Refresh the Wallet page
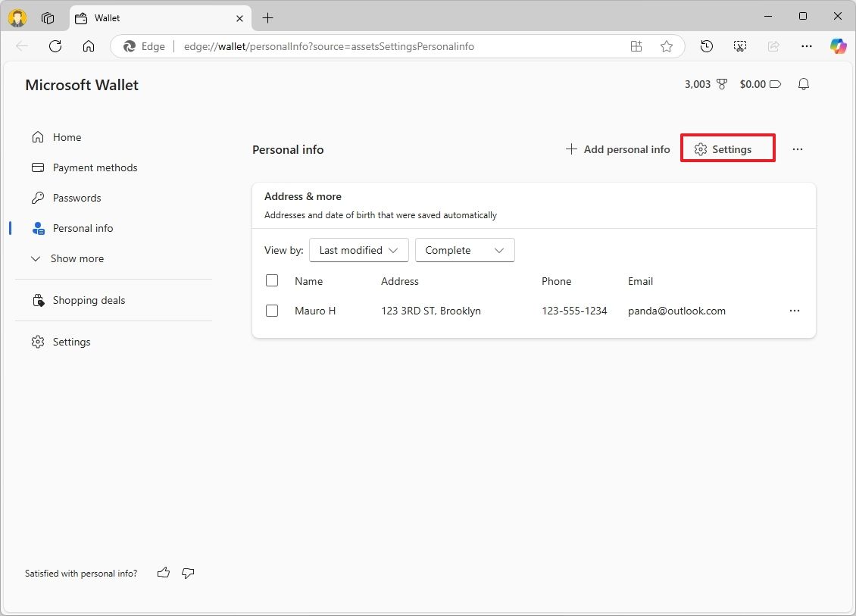This screenshot has height=616, width=856. [x=55, y=46]
